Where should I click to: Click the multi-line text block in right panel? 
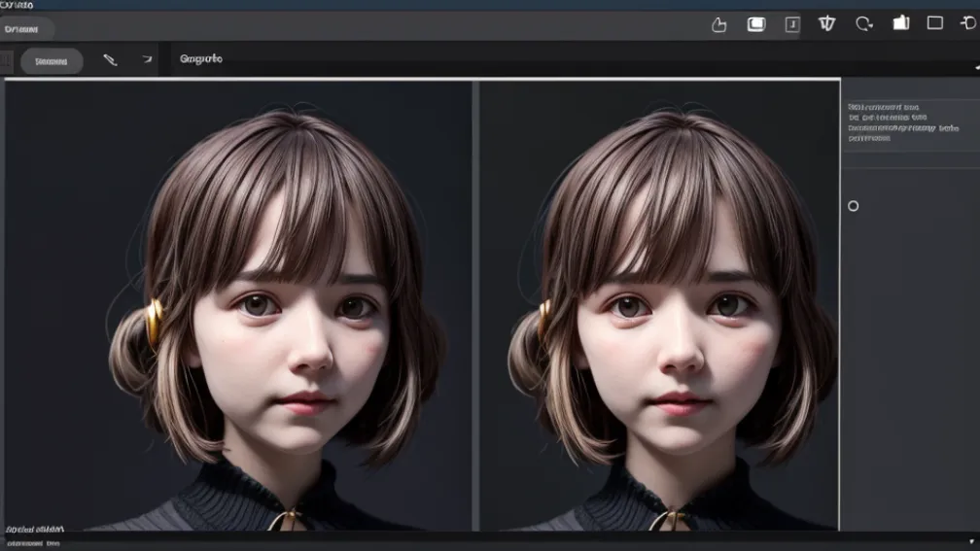click(x=891, y=122)
